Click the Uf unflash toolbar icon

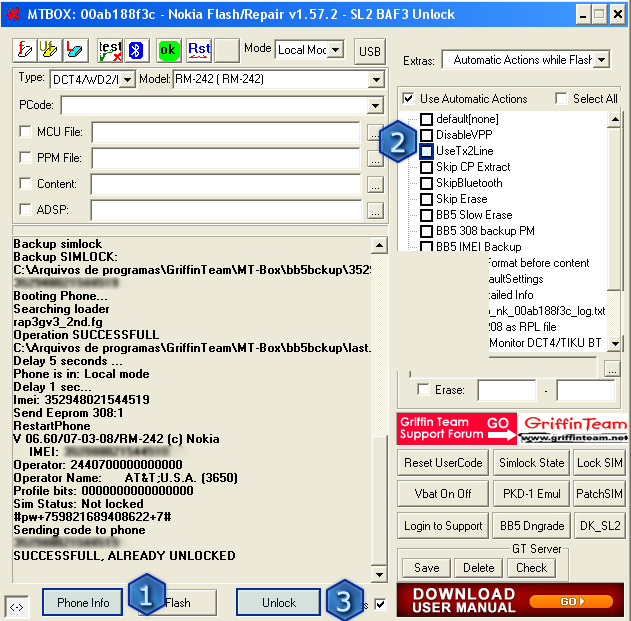point(49,50)
